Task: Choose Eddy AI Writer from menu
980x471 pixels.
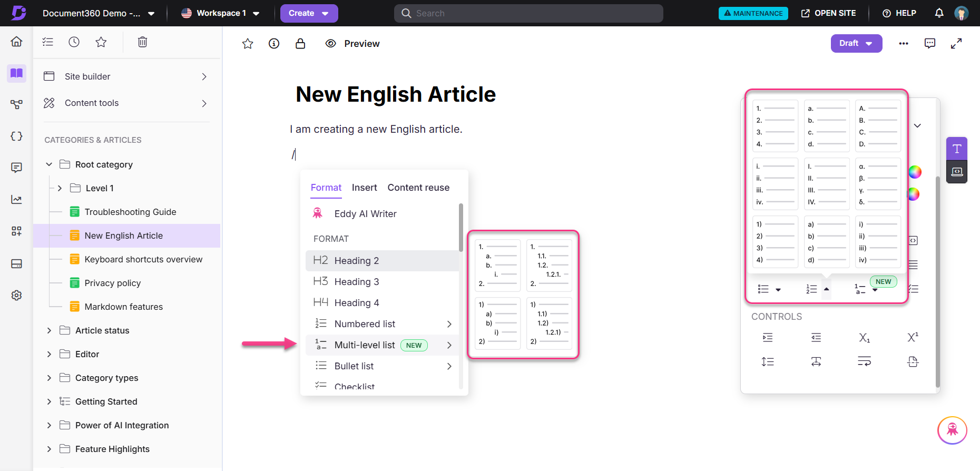Action: (382, 214)
